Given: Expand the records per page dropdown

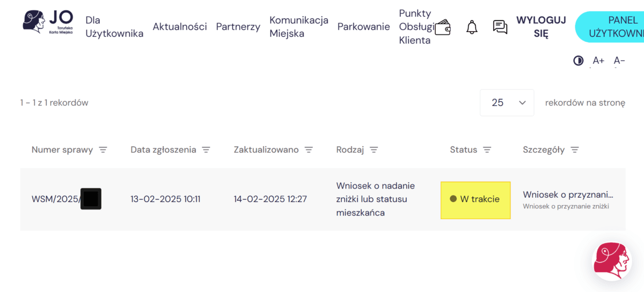Looking at the screenshot, I should pyautogui.click(x=507, y=103).
